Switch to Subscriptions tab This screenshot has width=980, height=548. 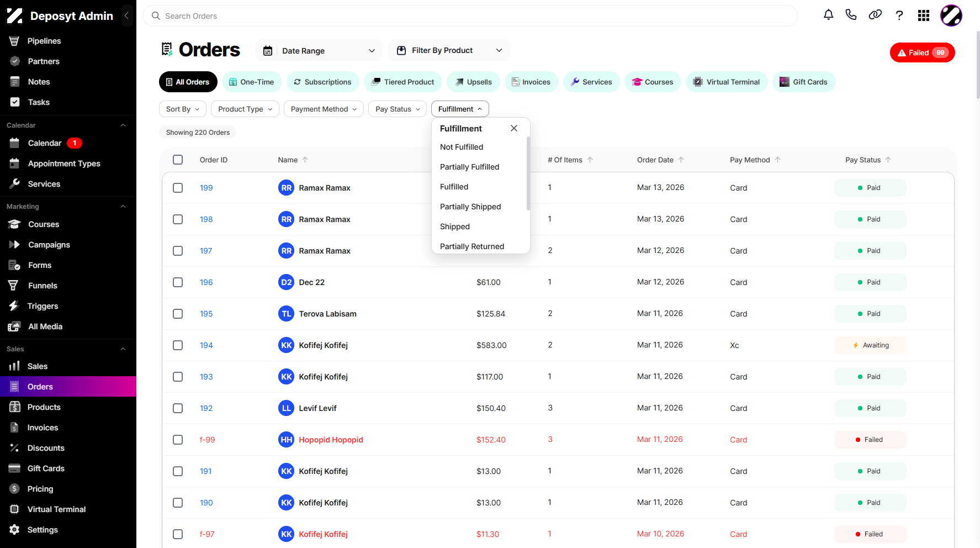tap(322, 82)
